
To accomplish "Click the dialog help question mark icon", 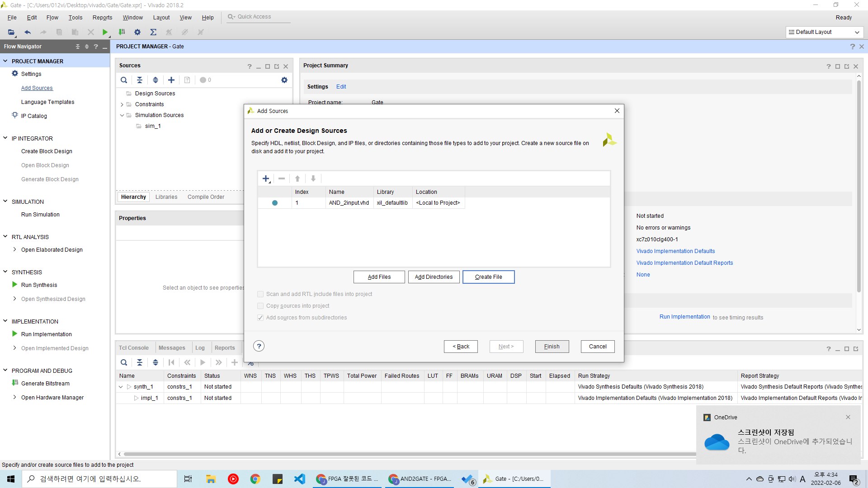I will coord(259,347).
